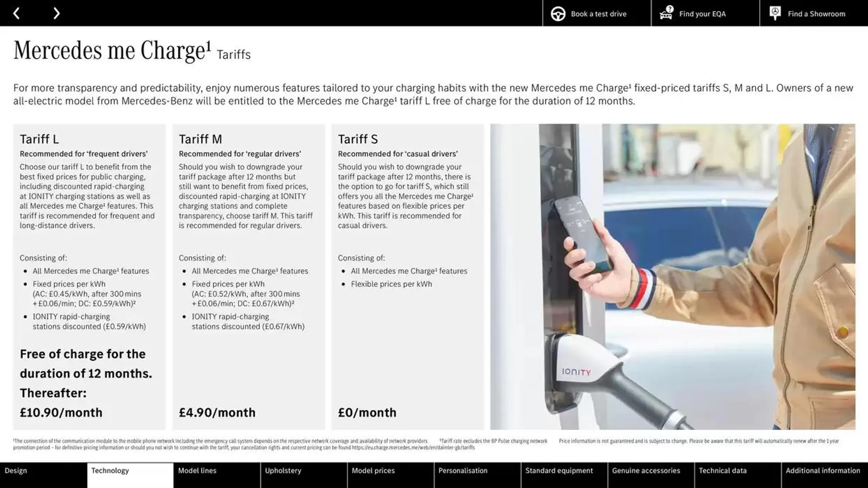
Task: Select the 'Design' tab in bottom navigation
Action: 15,471
